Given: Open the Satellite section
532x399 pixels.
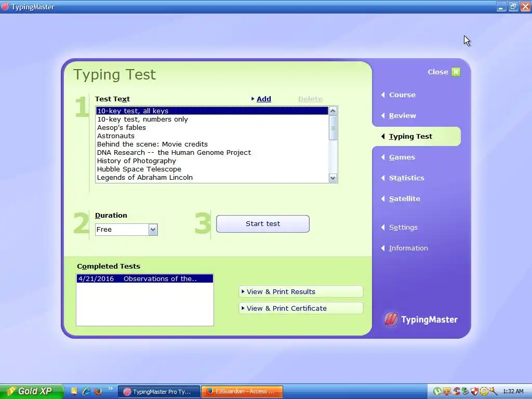Looking at the screenshot, I should click(x=404, y=198).
